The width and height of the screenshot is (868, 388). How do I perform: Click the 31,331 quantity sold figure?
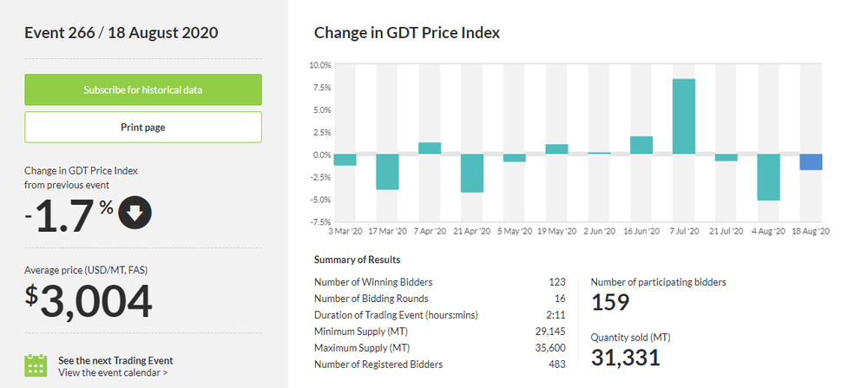point(626,357)
